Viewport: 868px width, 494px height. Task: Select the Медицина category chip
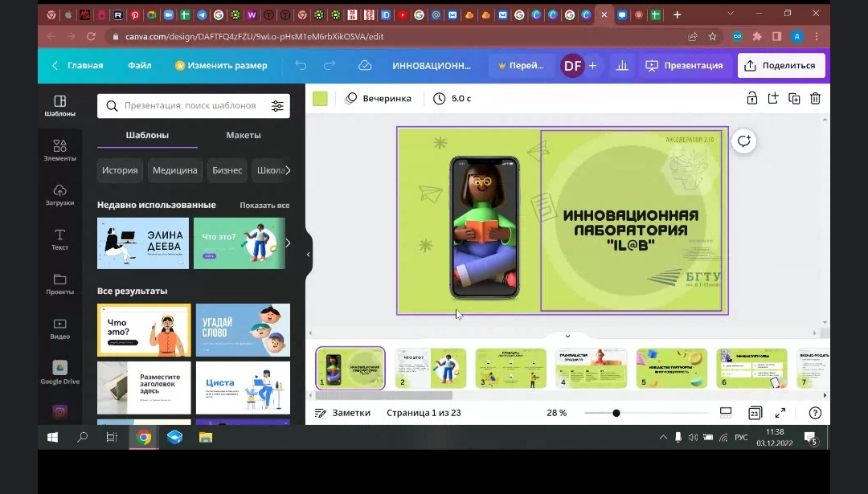coord(175,169)
